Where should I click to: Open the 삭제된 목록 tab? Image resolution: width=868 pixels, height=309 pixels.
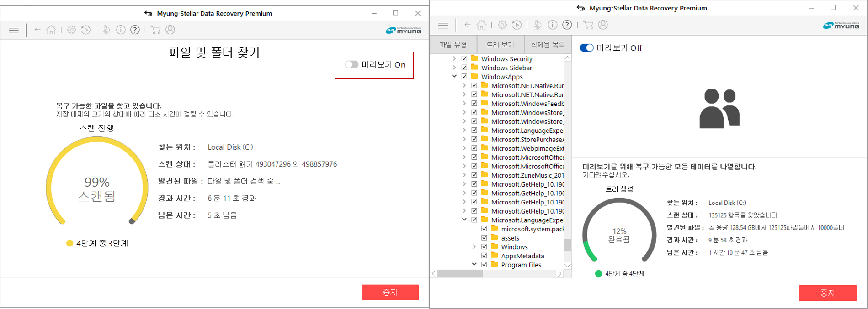tap(548, 45)
